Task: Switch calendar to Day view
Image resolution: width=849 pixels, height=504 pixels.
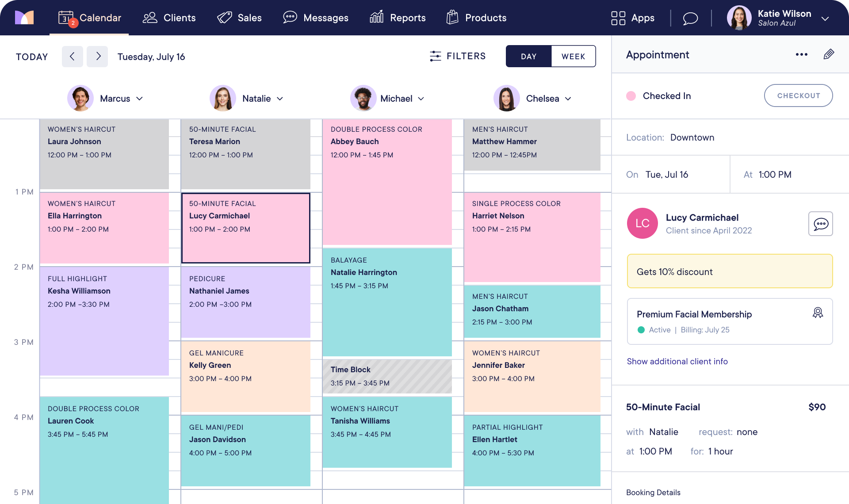Action: pyautogui.click(x=528, y=56)
